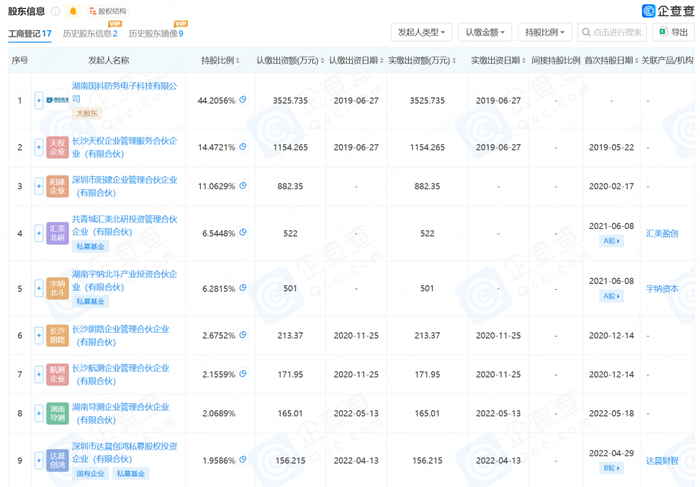Expand row for 深圳市阳建企业管理合伙企业
This screenshot has width=700, height=487.
pyautogui.click(x=39, y=186)
